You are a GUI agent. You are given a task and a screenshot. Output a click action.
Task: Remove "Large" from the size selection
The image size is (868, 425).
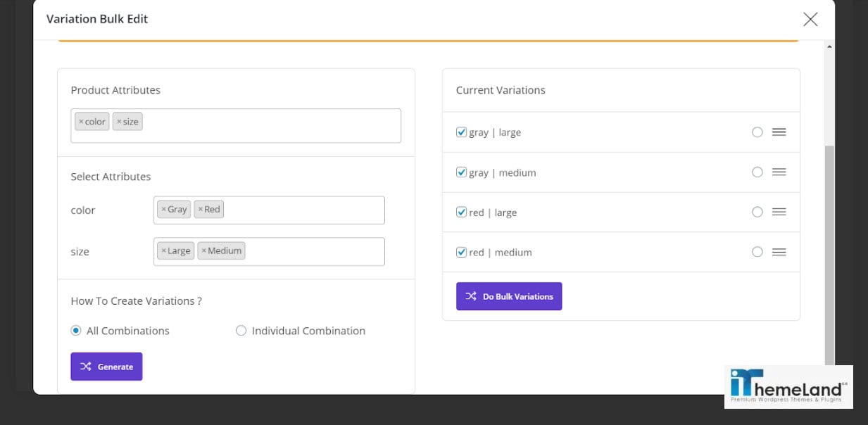(165, 250)
